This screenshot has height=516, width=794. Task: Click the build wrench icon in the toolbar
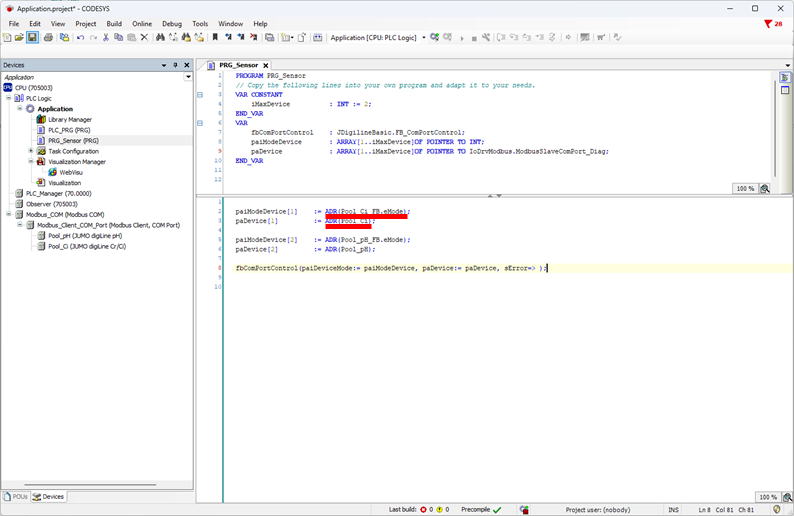(486, 37)
